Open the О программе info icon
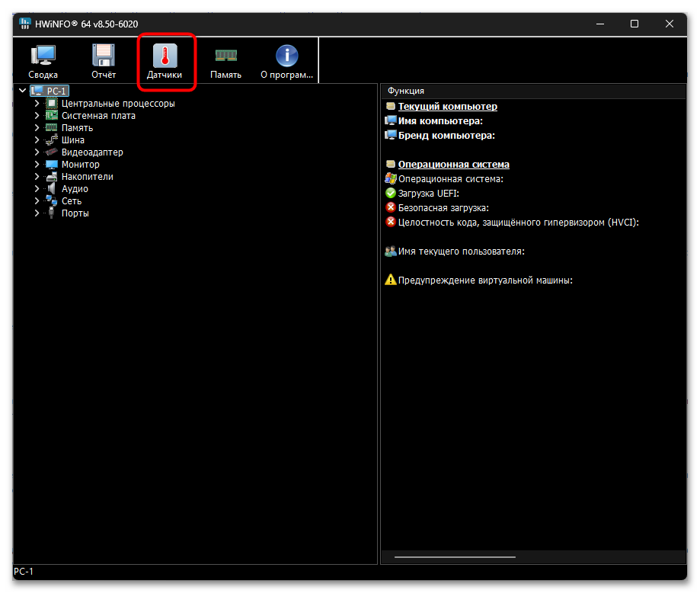This screenshot has height=593, width=700. pyautogui.click(x=286, y=56)
